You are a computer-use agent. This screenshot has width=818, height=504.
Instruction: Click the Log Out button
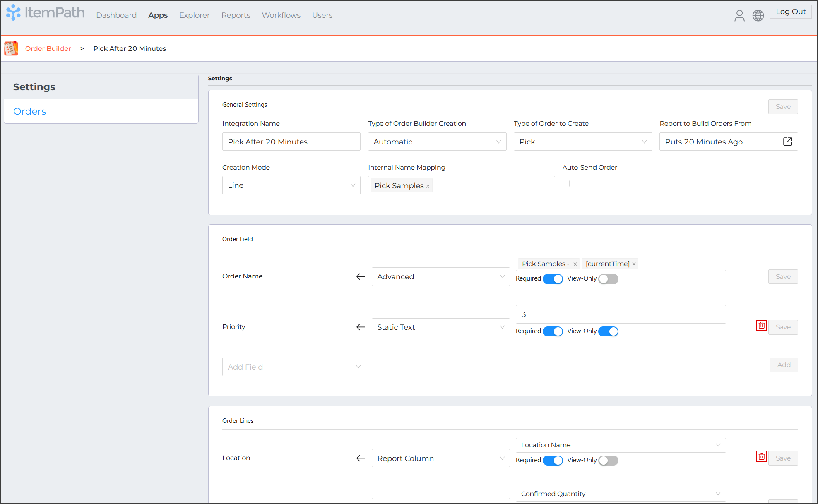click(791, 12)
